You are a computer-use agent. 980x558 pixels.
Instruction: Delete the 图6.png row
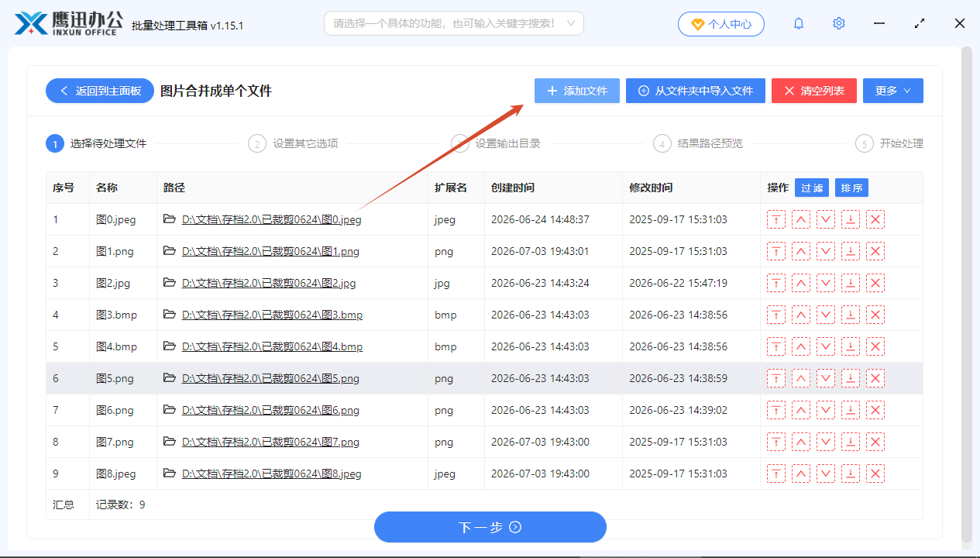coord(875,410)
